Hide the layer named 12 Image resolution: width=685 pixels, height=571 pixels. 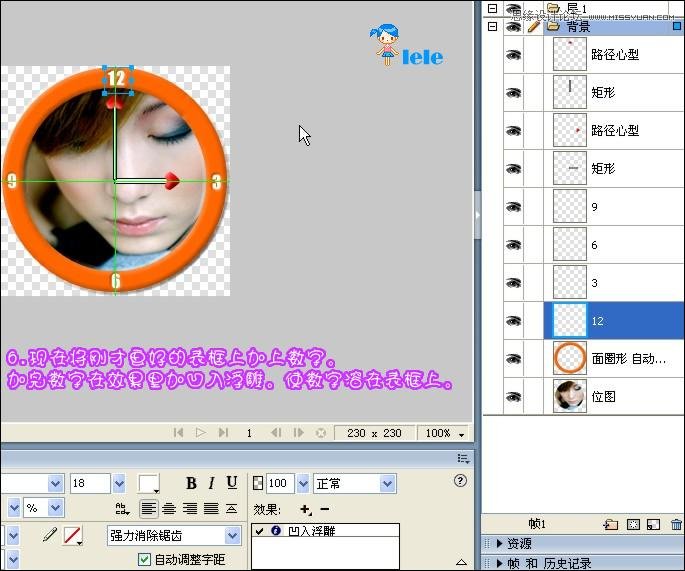pyautogui.click(x=513, y=321)
